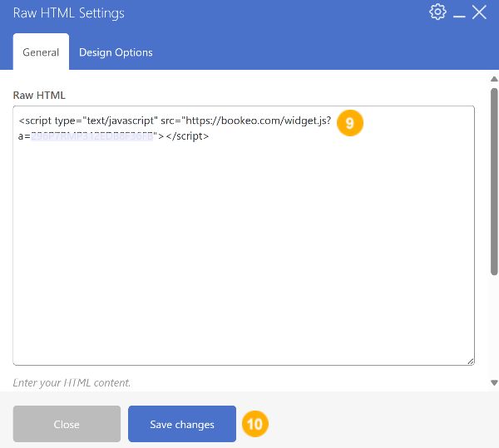This screenshot has height=448, width=499.
Task: Switch to the General tab
Action: 41,52
